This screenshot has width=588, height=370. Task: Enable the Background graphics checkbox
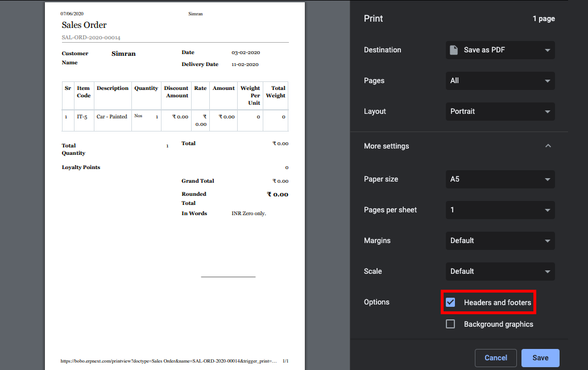pyautogui.click(x=450, y=324)
